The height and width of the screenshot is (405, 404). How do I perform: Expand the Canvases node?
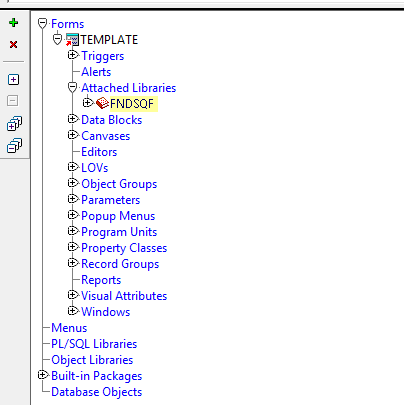click(73, 135)
